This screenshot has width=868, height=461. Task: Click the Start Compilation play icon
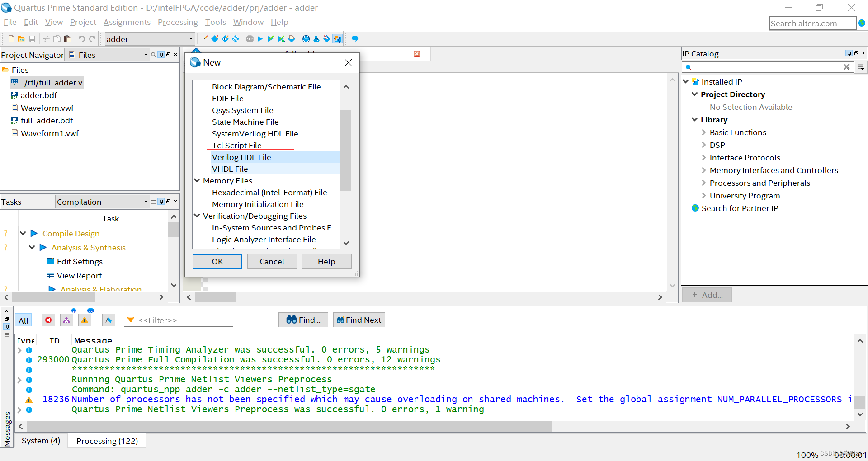[x=260, y=39]
